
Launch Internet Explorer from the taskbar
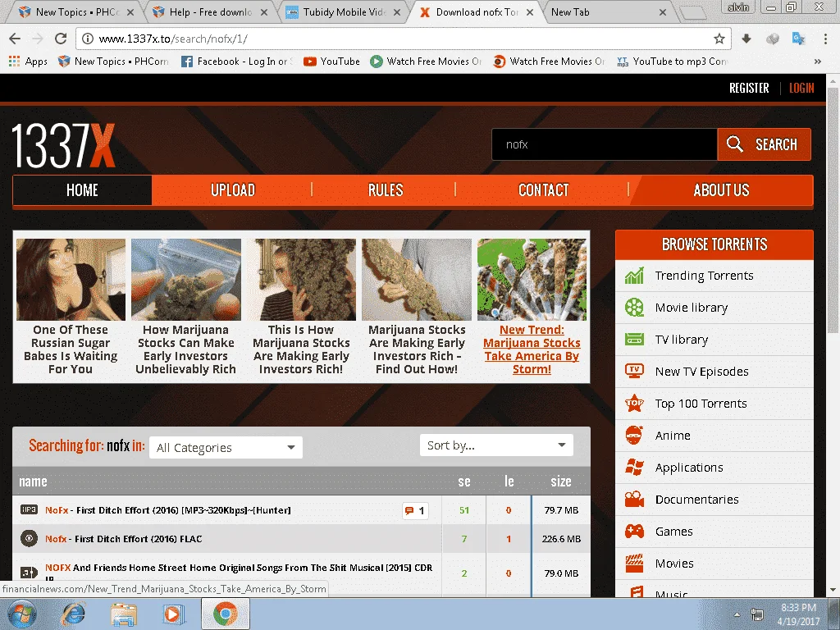[x=73, y=614]
